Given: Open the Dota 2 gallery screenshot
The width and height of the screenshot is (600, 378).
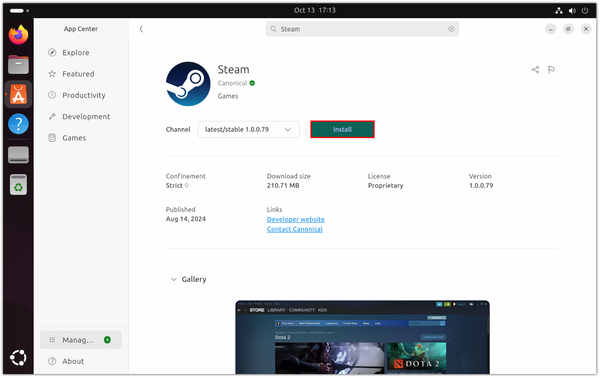Looking at the screenshot, I should click(362, 337).
